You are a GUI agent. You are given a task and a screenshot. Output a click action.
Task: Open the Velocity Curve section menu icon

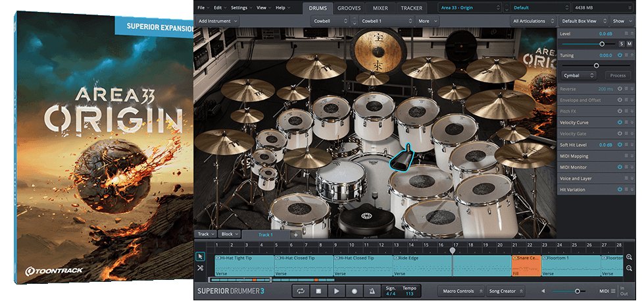(x=626, y=122)
